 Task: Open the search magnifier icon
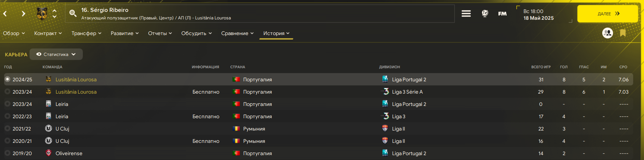(x=73, y=14)
